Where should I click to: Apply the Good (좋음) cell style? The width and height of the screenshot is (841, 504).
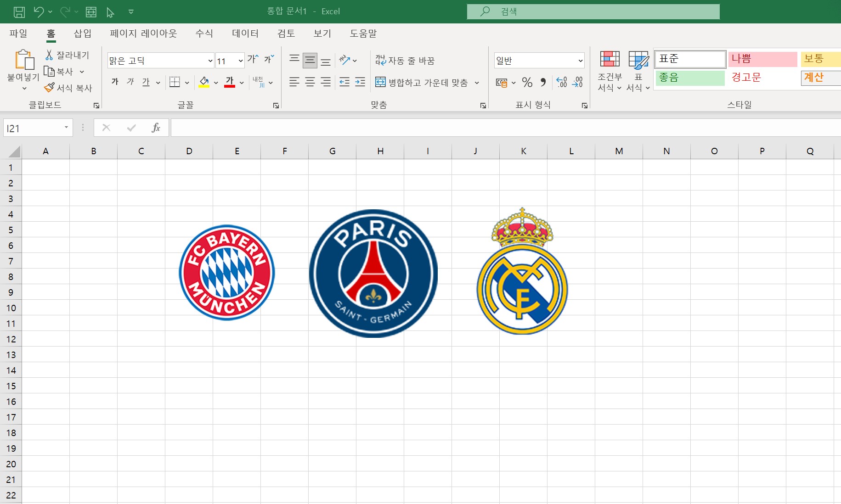click(690, 78)
